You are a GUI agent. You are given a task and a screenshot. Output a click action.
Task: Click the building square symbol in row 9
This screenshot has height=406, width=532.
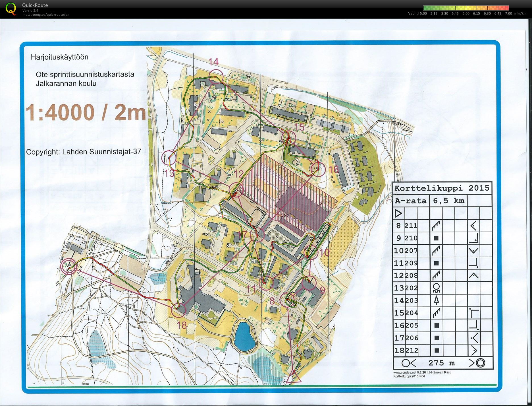point(437,238)
